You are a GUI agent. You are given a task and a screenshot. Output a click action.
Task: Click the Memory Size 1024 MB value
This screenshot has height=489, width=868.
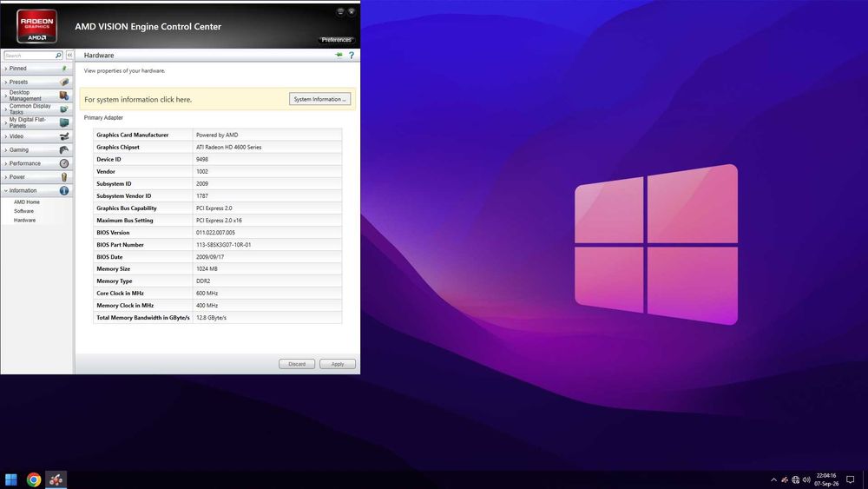coord(207,269)
